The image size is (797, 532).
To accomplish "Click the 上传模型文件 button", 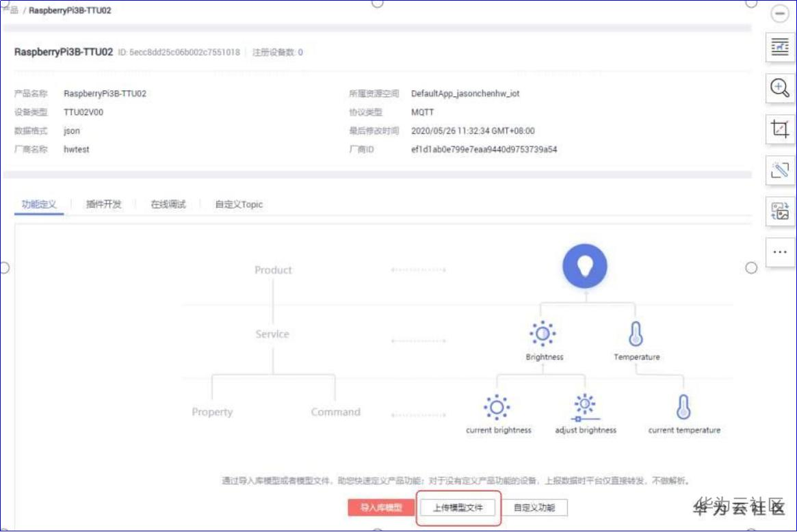I will (458, 507).
